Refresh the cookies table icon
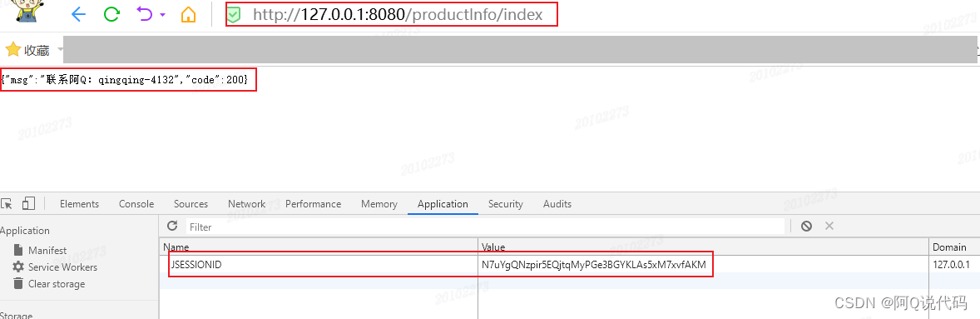This screenshot has width=980, height=319. (172, 226)
